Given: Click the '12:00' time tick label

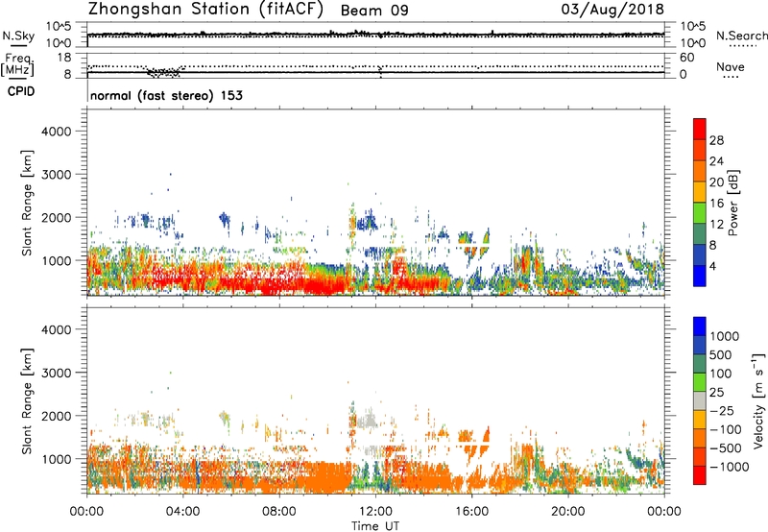Looking at the screenshot, I should click(x=375, y=512).
